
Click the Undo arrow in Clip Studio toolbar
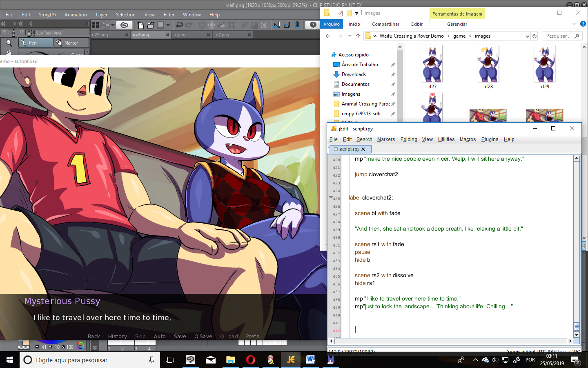pyautogui.click(x=179, y=25)
